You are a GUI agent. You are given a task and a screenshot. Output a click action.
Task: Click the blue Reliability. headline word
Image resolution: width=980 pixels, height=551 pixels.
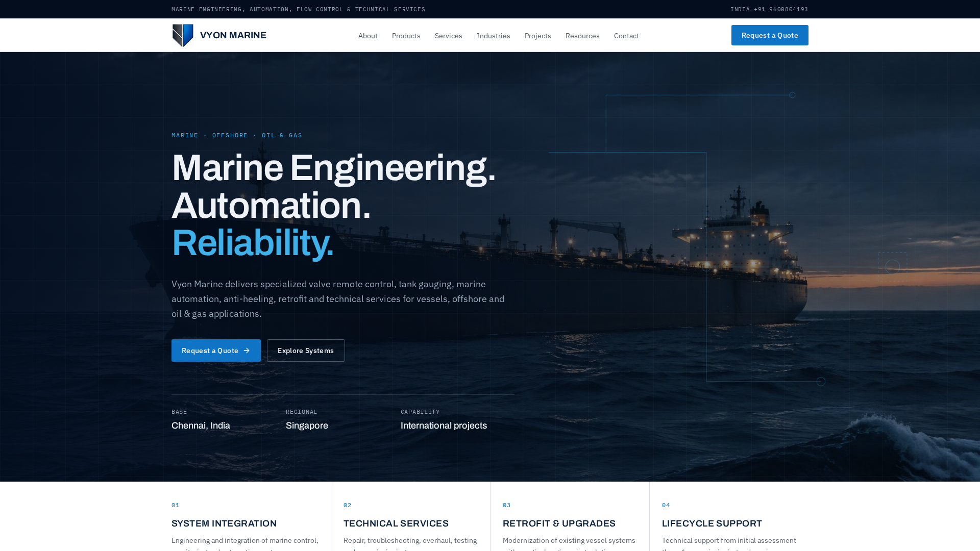253,243
